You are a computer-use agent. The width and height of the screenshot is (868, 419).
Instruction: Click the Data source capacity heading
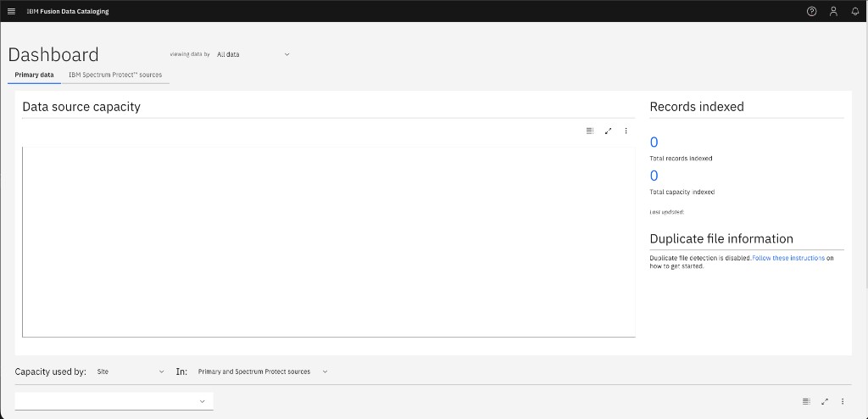[x=81, y=106]
